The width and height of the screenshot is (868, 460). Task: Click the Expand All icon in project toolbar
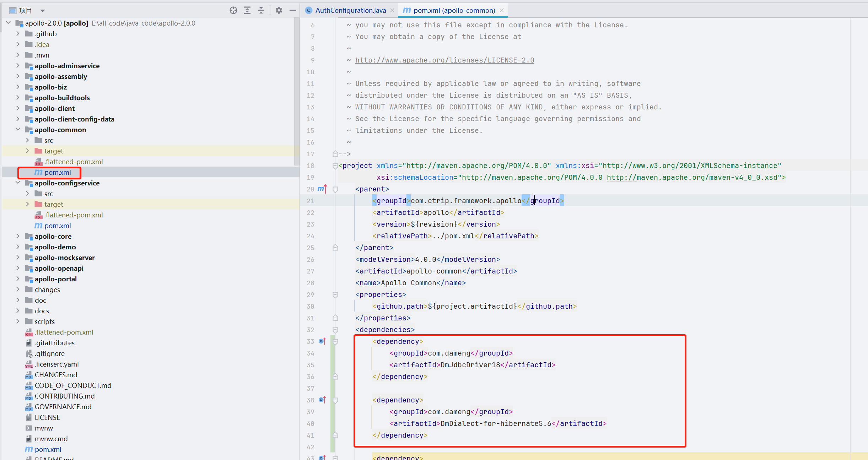click(247, 10)
